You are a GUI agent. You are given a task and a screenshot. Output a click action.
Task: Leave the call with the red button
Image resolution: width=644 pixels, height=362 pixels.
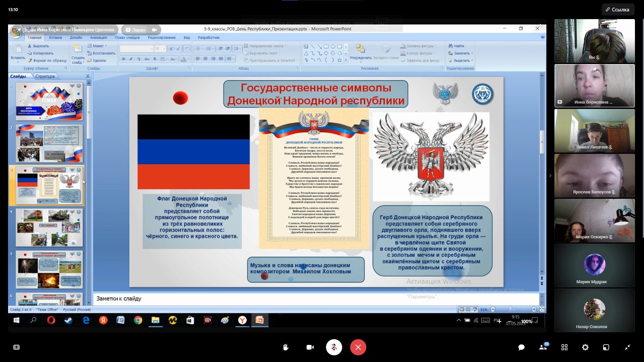click(358, 347)
